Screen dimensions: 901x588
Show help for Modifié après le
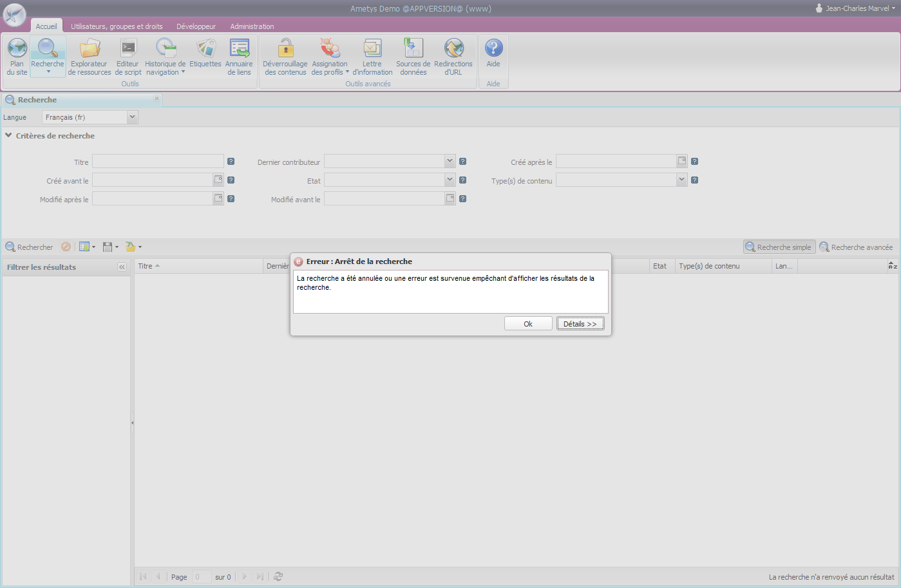pos(231,199)
